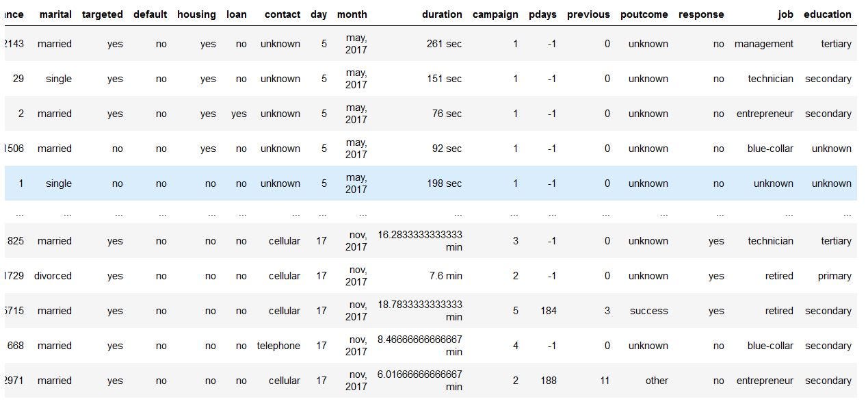This screenshot has width=868, height=408.
Task: Select the 'telephone' contact cell
Action: pos(278,346)
